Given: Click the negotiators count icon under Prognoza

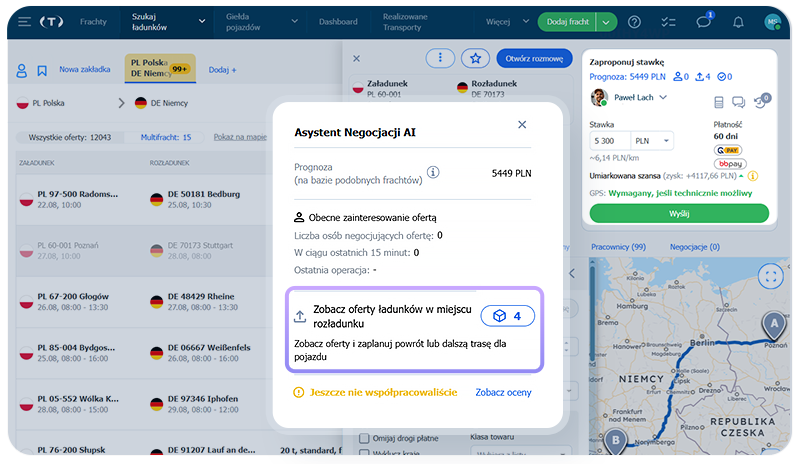Looking at the screenshot, I should [x=681, y=77].
